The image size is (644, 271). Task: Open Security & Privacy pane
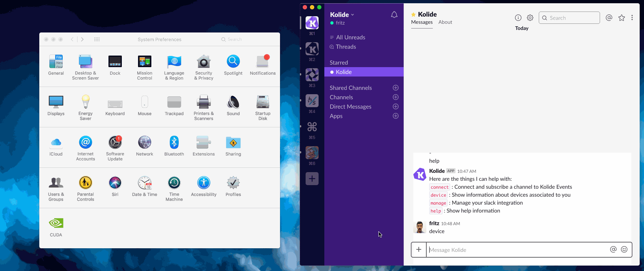204,67
